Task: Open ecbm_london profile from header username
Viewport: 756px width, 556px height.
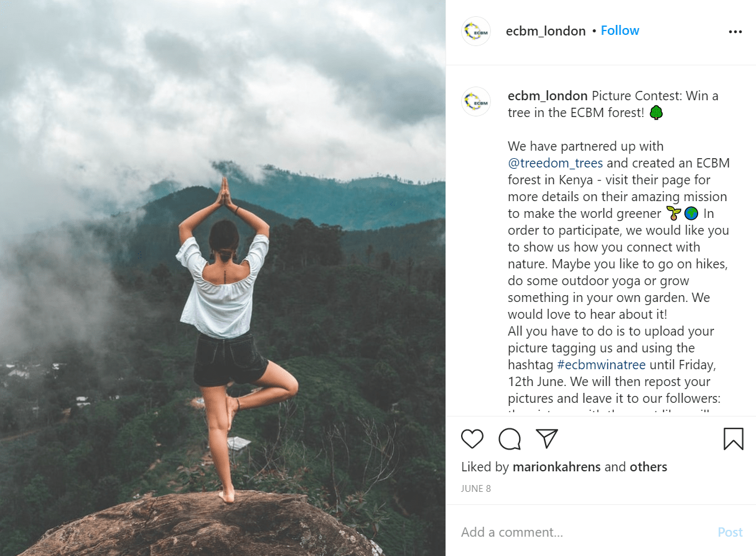Action: click(x=546, y=31)
